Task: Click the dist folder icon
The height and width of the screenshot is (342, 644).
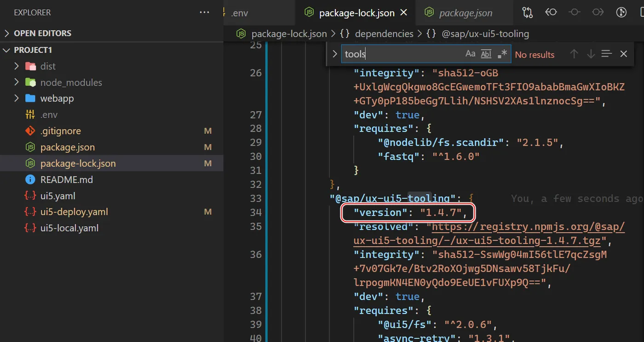Action: 30,66
